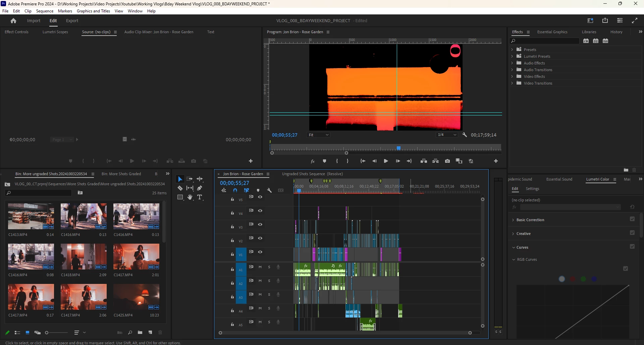Click the New Item icon in bin
Viewport: 644px width, 345px height.
pyautogui.click(x=150, y=333)
